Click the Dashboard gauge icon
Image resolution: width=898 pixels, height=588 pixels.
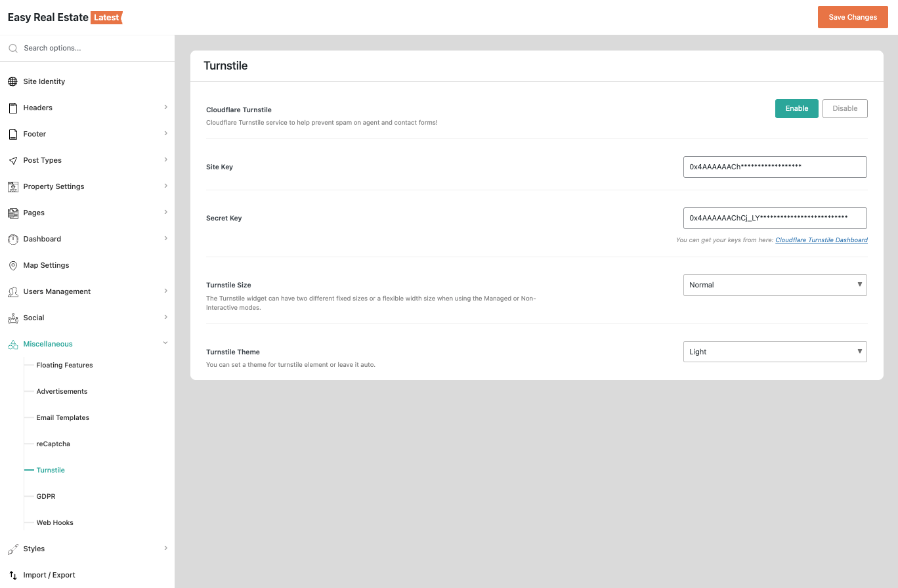[12, 239]
